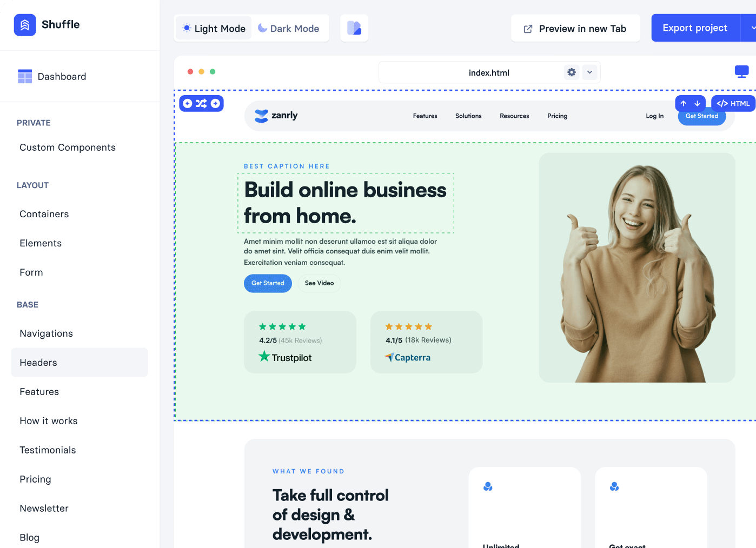The height and width of the screenshot is (548, 756).
Task: Click the sun icon in Light Mode
Action: click(187, 28)
